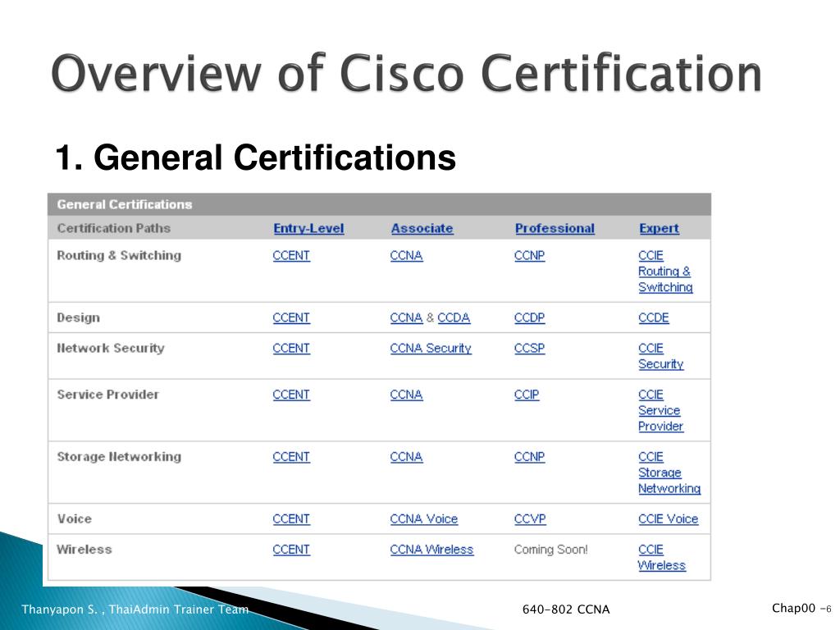Click the Overview of Cisco Certification title

(x=406, y=74)
